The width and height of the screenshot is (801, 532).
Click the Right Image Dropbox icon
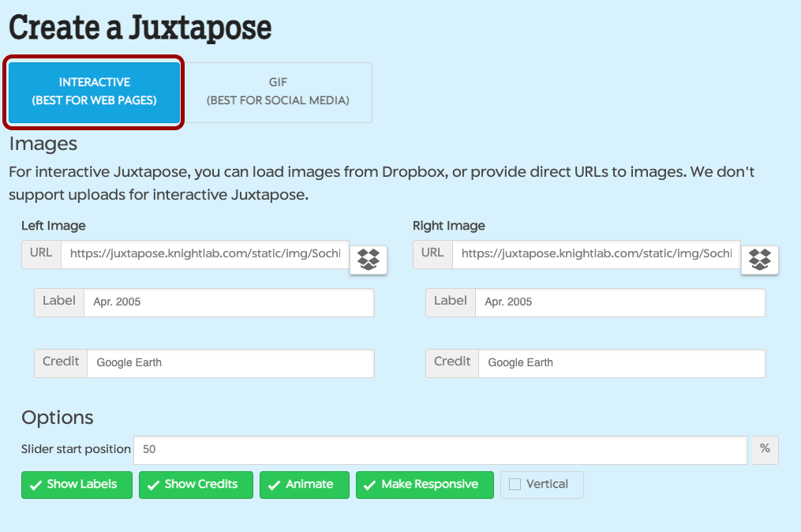point(760,259)
